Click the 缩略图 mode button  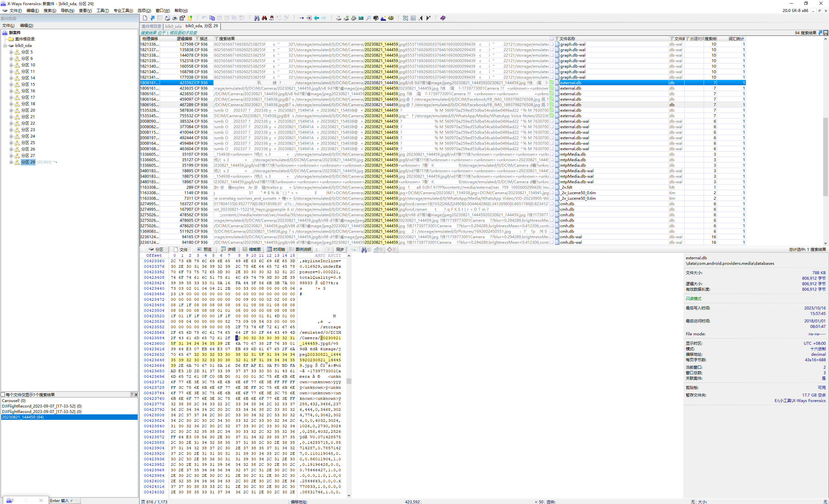(x=252, y=250)
